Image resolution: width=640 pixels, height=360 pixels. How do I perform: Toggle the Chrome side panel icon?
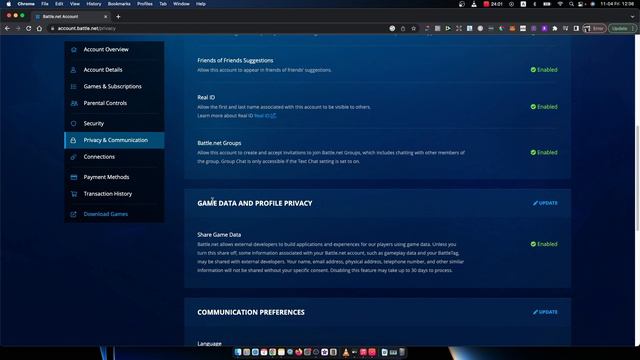point(576,29)
